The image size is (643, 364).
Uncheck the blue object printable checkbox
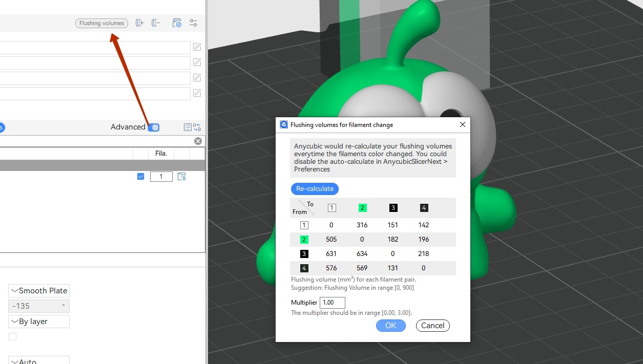pos(141,177)
